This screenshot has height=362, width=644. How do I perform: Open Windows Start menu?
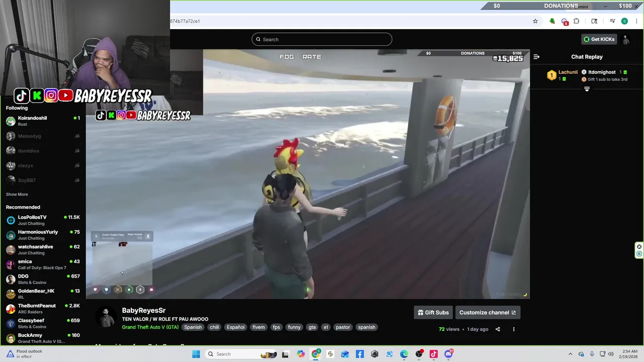(196, 354)
